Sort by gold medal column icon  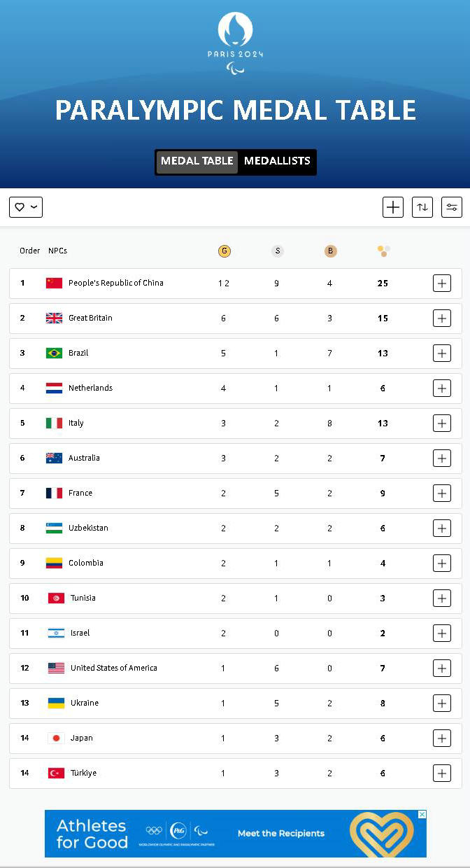pos(225,251)
